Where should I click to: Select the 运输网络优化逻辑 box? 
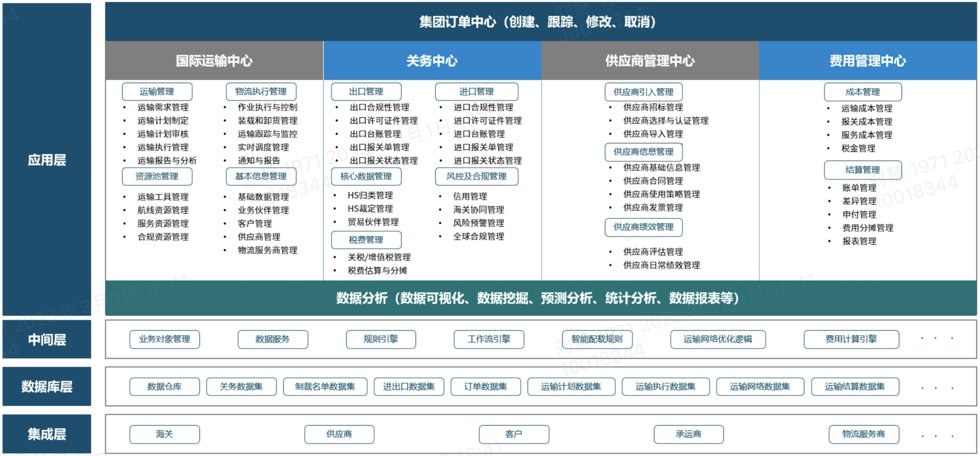(718, 339)
